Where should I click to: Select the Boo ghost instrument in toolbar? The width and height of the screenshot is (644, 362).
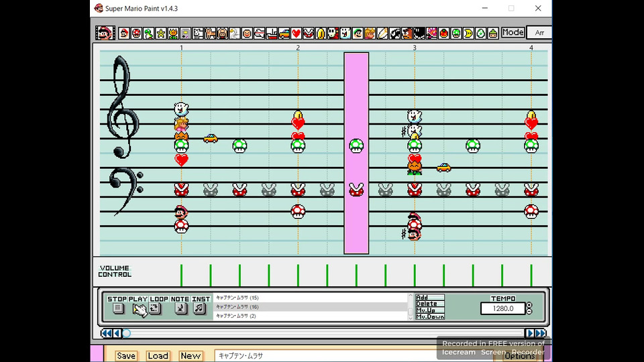tap(345, 34)
